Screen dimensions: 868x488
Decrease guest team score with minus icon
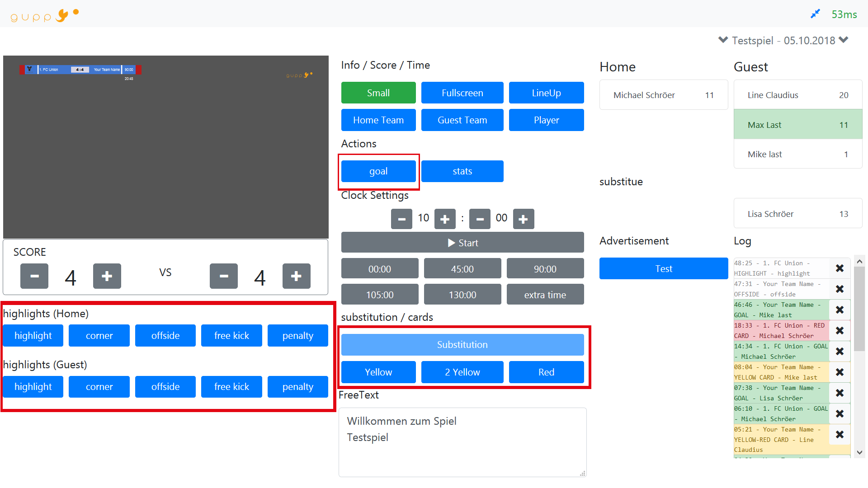point(224,276)
